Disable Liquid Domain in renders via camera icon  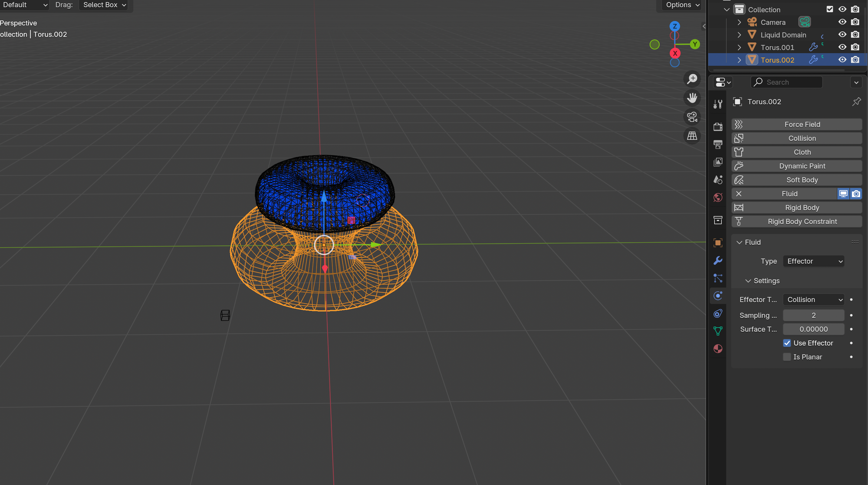coord(855,34)
